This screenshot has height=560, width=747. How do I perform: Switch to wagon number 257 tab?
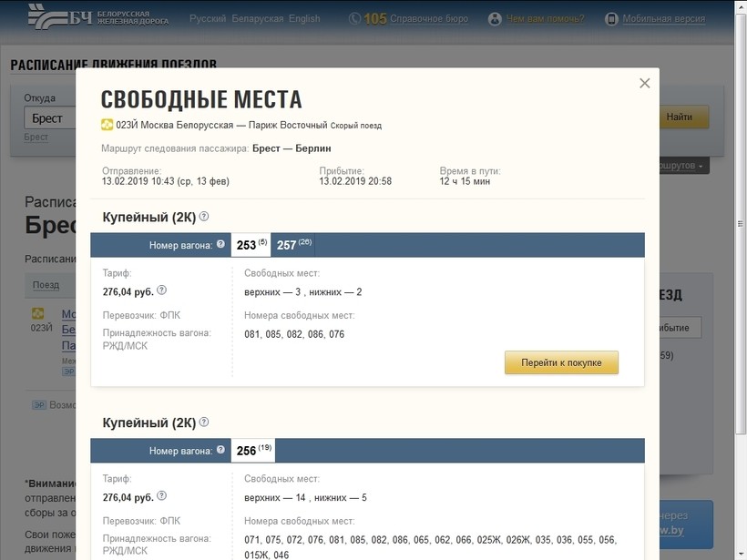click(x=292, y=245)
